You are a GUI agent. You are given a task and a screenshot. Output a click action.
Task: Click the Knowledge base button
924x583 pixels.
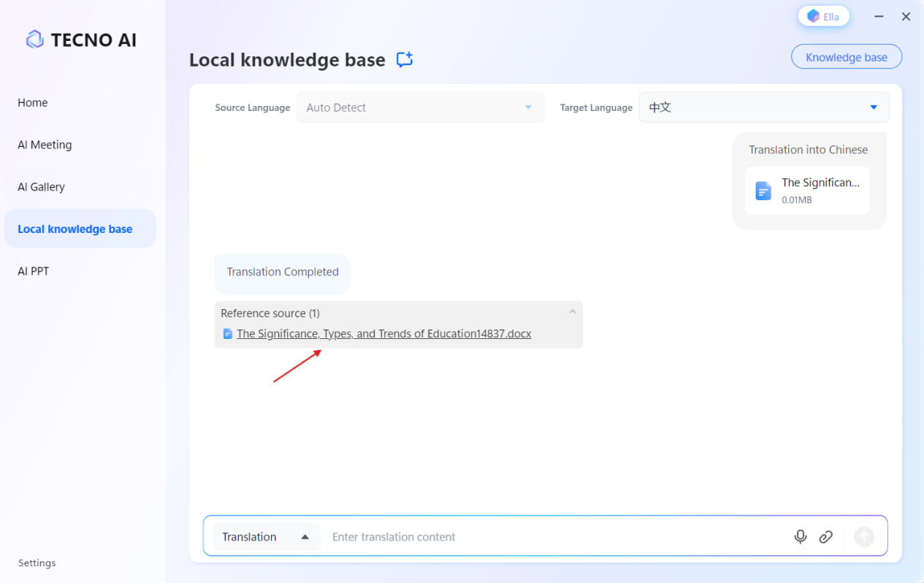point(846,57)
